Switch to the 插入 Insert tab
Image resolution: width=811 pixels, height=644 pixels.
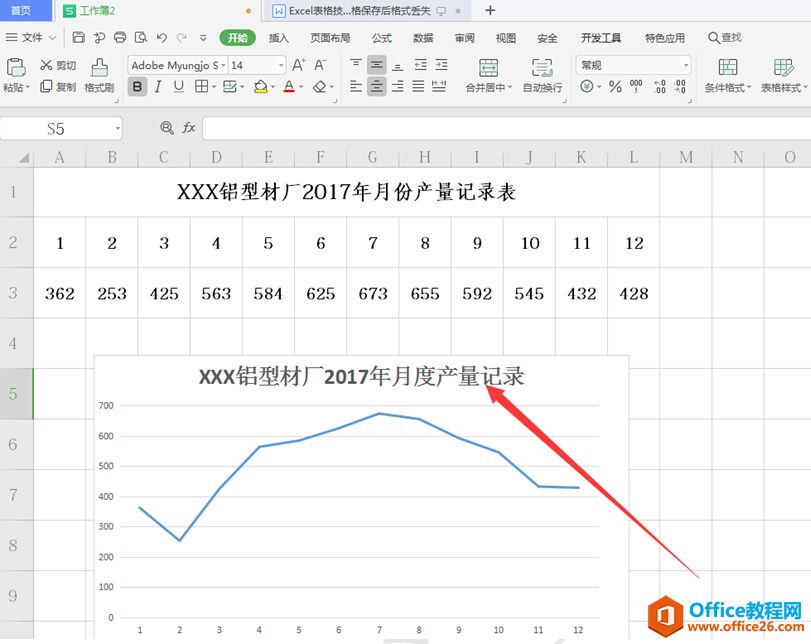click(279, 38)
